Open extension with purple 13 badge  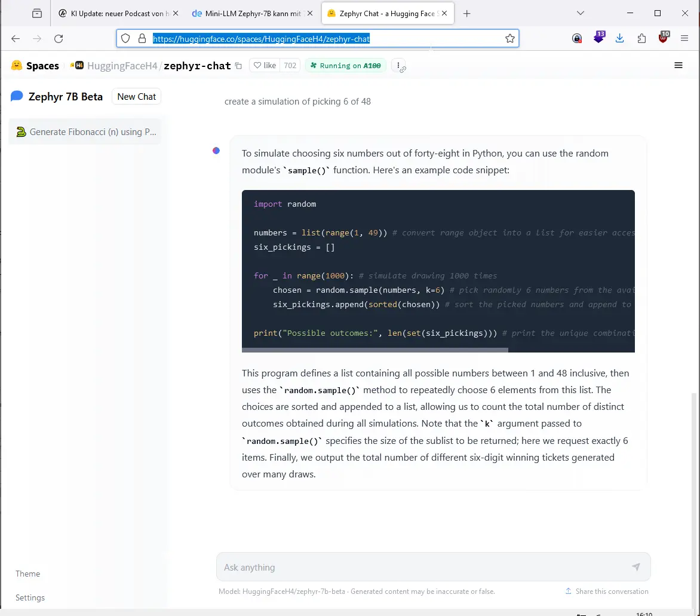pos(598,37)
